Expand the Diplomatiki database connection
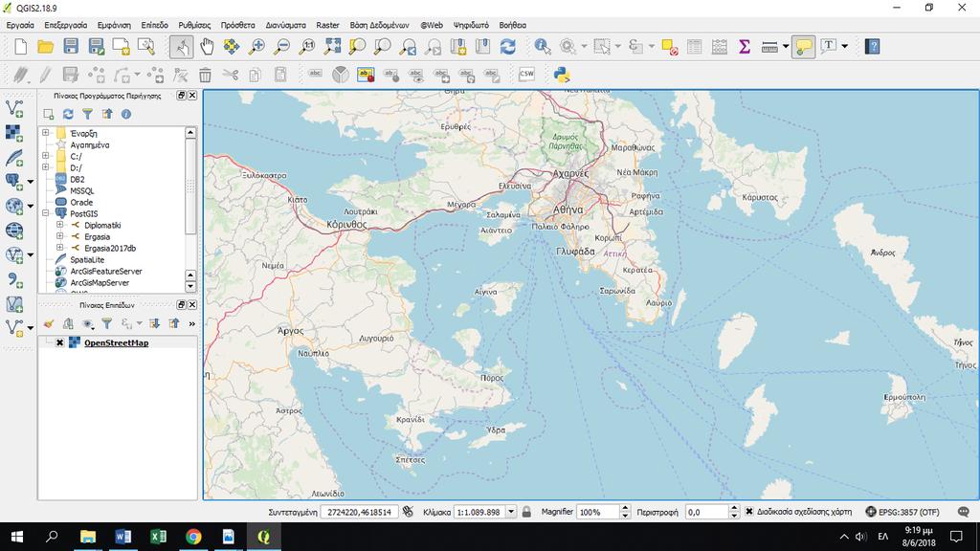Screen dimensions: 980x551 59,225
